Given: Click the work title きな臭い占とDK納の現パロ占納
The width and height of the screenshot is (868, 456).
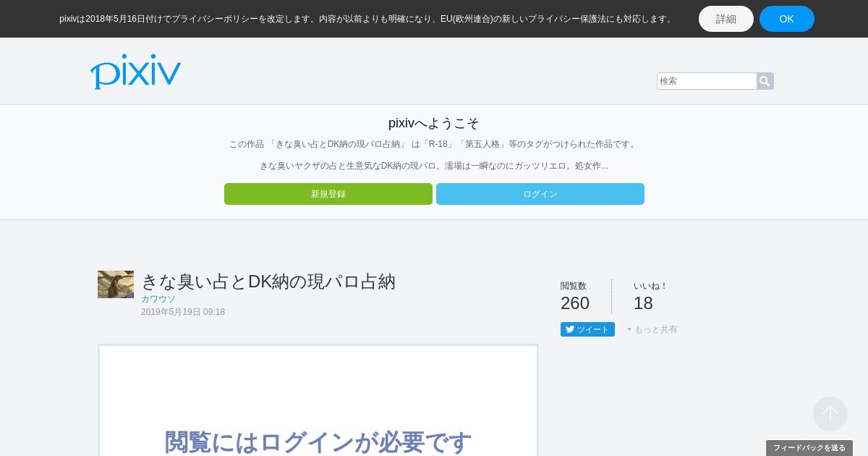Looking at the screenshot, I should [x=268, y=282].
